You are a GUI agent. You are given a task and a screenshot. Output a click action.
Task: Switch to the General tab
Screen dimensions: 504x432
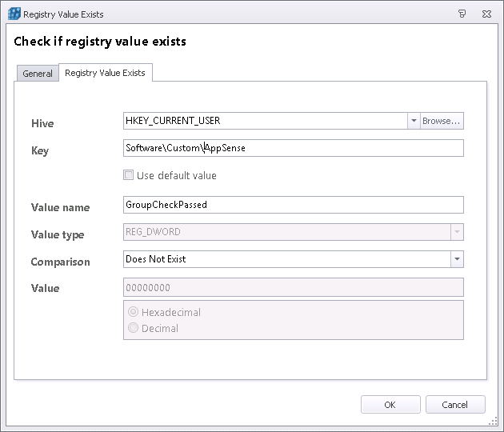tap(38, 74)
